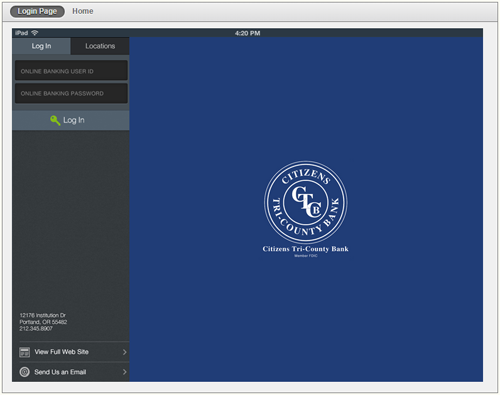Viewport: 500px width, 395px height.
Task: Click the bank phone number 212.345.8907
Action: 36,329
